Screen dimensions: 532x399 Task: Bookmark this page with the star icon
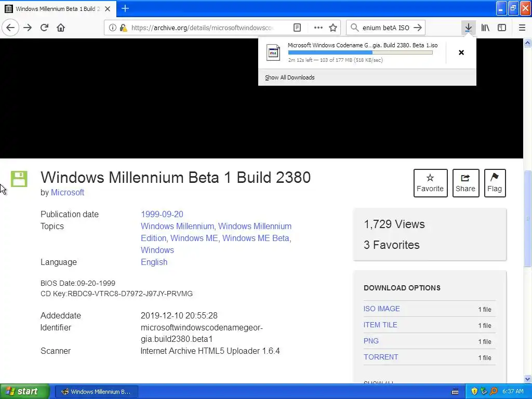tap(333, 28)
